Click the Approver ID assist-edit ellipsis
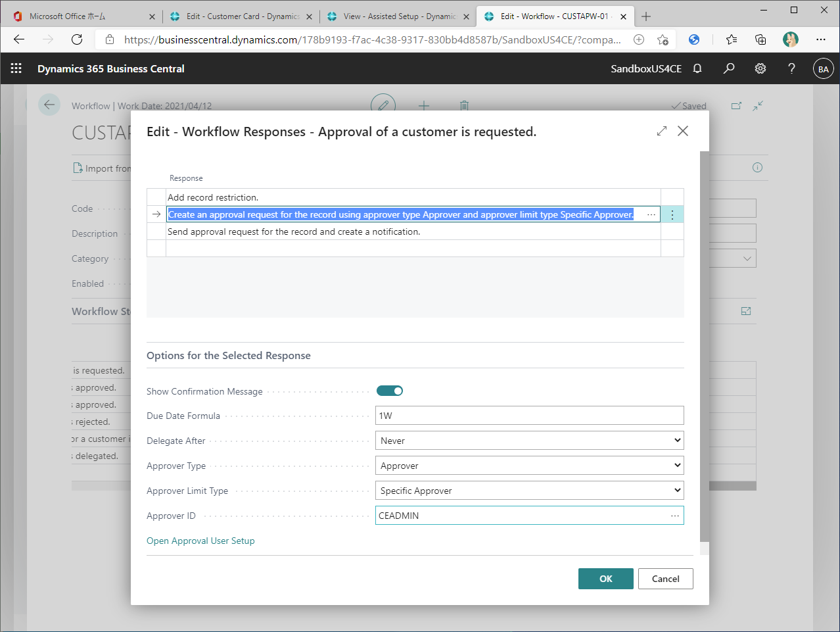 tap(674, 515)
